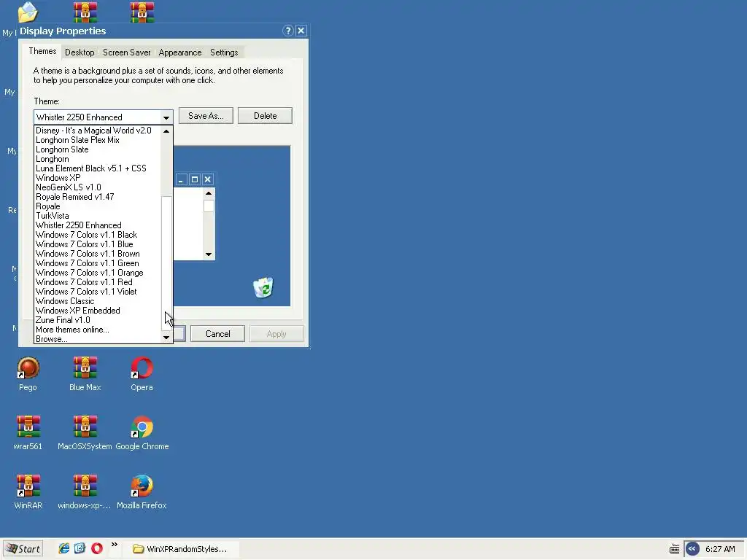Select Luna Element Black v5.1 + CSS

[x=98, y=168]
